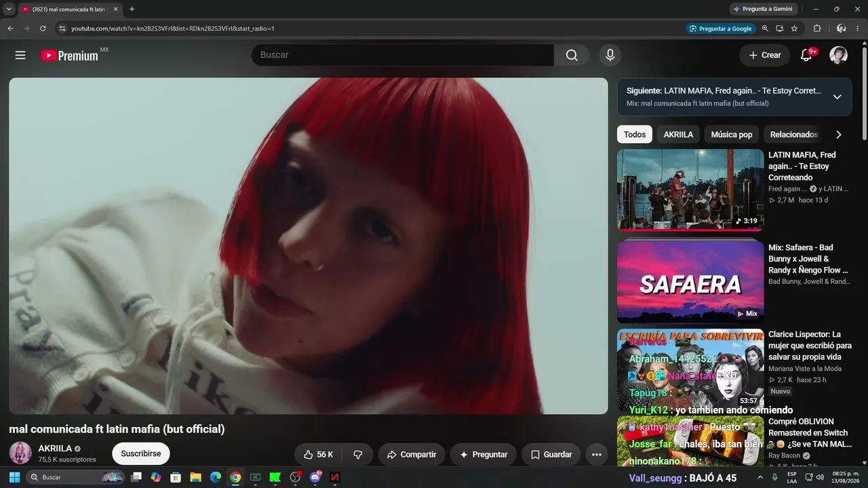Click the browser address bar URL
Viewport: 868px width, 488px height.
(x=173, y=28)
